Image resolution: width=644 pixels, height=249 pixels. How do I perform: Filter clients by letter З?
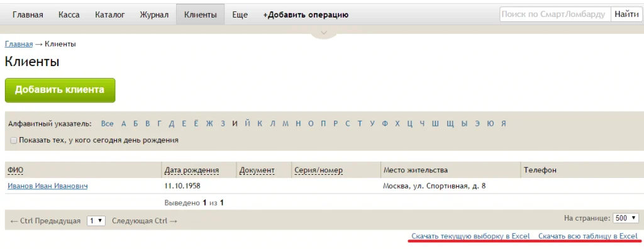pyautogui.click(x=223, y=124)
